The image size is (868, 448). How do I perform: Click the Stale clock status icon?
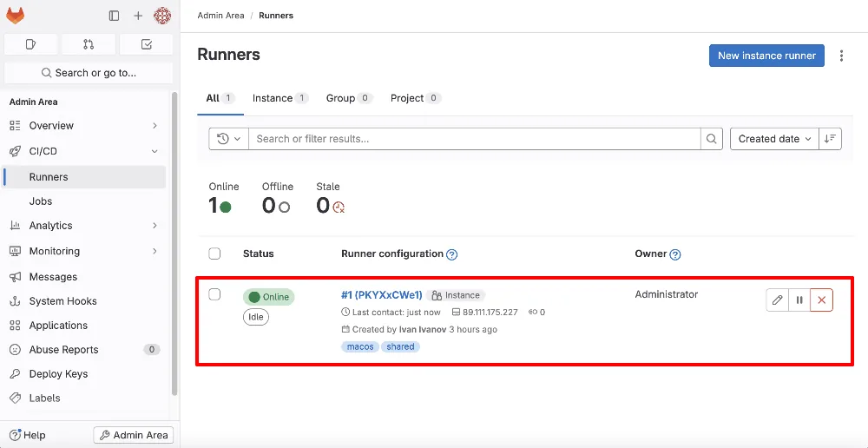339,208
